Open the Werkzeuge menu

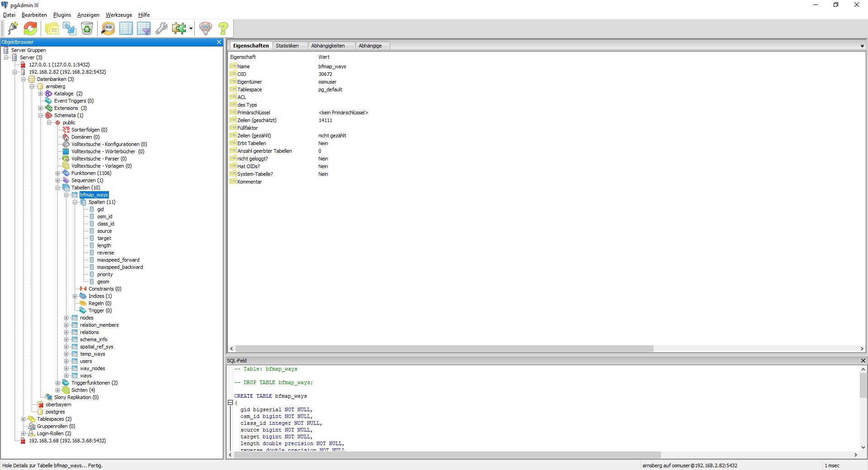119,15
